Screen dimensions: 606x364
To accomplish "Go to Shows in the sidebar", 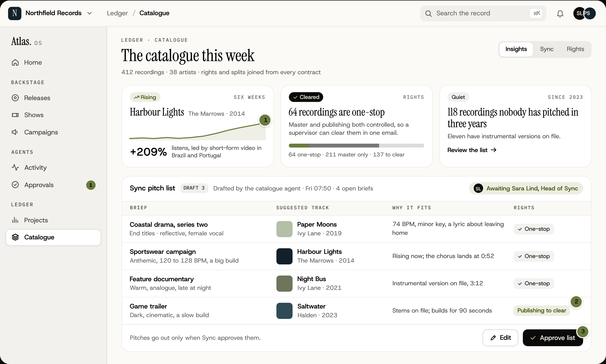I will [53, 115].
